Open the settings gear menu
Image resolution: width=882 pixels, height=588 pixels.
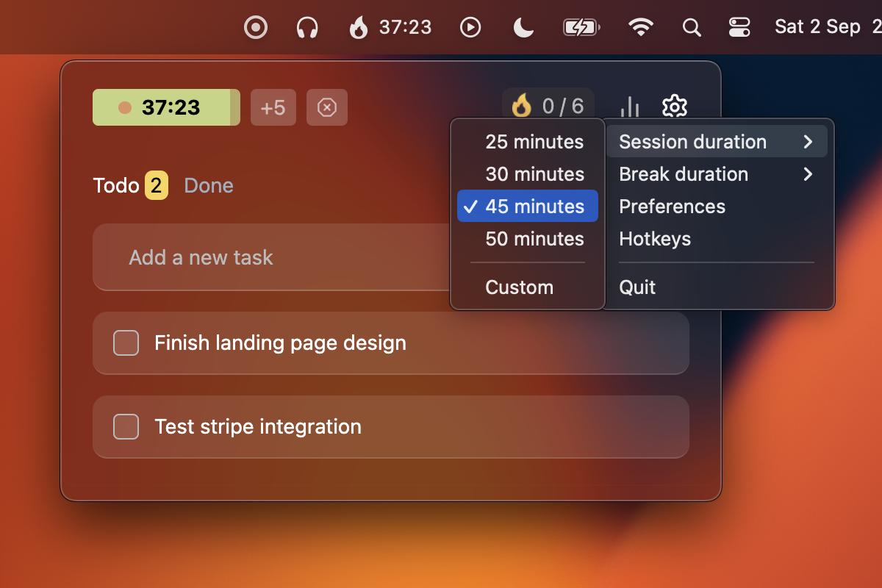tap(674, 107)
